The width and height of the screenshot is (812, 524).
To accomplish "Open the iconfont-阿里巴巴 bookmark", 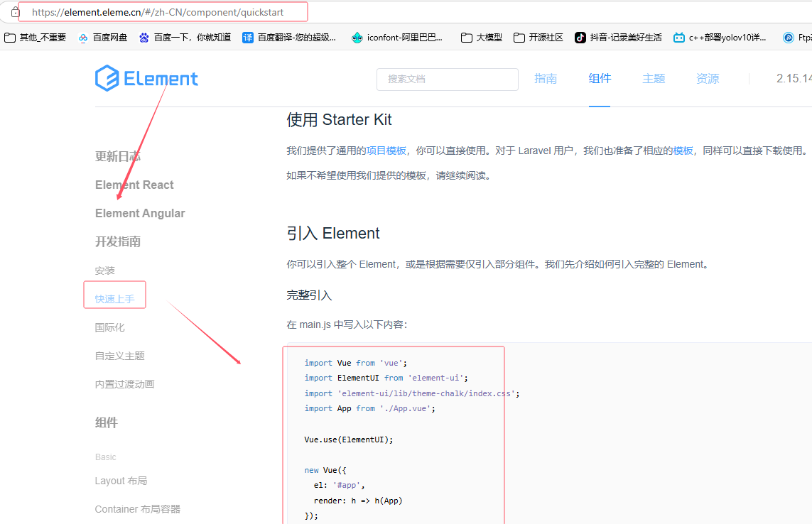I will (396, 37).
